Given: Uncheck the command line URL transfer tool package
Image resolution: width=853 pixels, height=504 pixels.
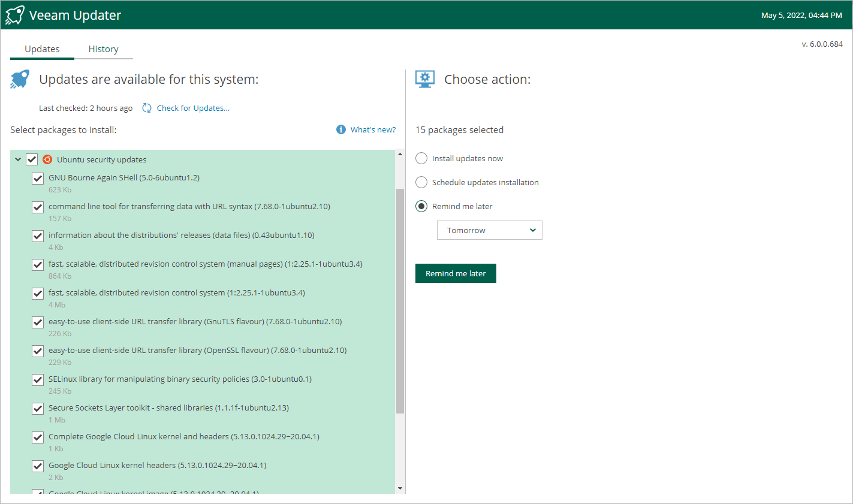Looking at the screenshot, I should pos(38,207).
